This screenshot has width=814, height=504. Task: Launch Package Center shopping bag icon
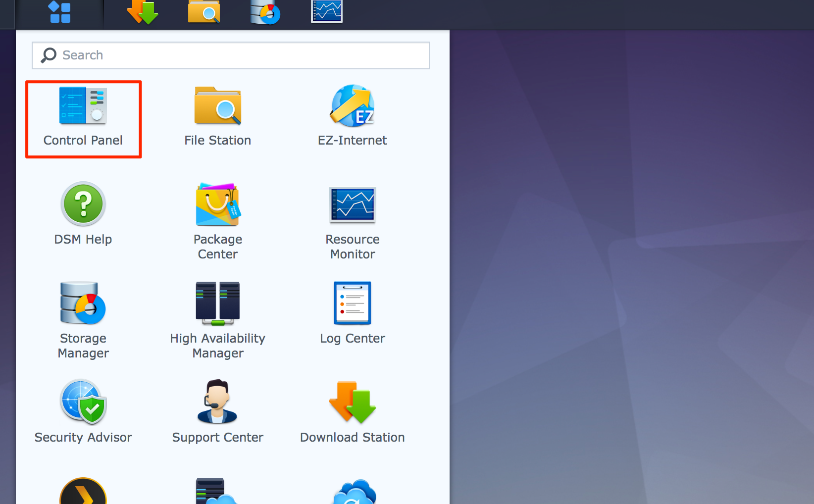coord(218,204)
